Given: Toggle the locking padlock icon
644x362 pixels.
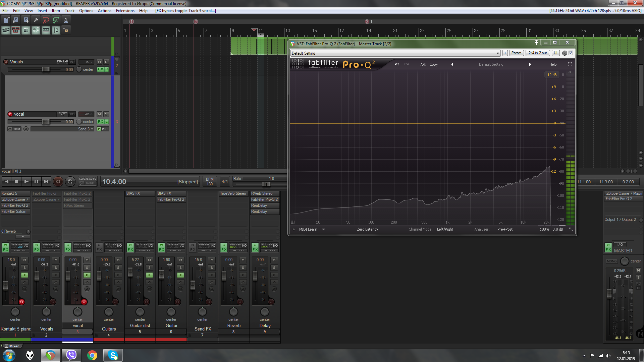Looking at the screenshot, I should [x=66, y=31].
